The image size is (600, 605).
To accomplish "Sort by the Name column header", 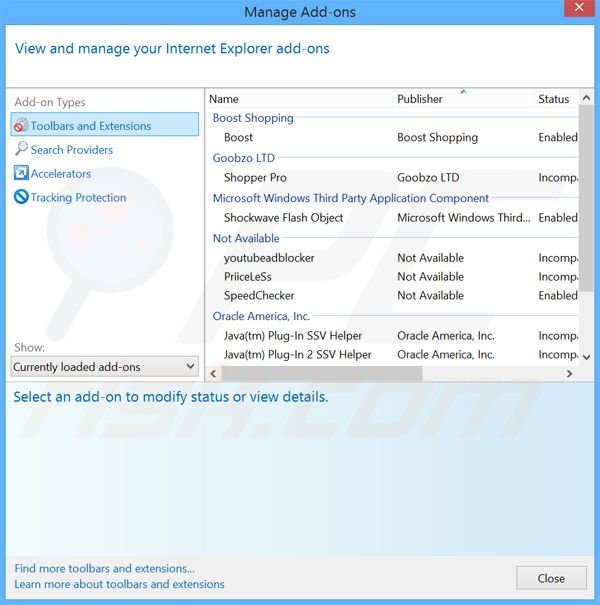I will pyautogui.click(x=224, y=99).
